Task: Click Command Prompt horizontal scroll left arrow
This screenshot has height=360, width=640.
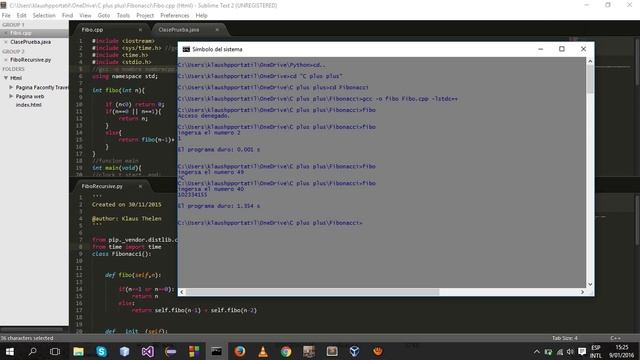Action: [182, 292]
